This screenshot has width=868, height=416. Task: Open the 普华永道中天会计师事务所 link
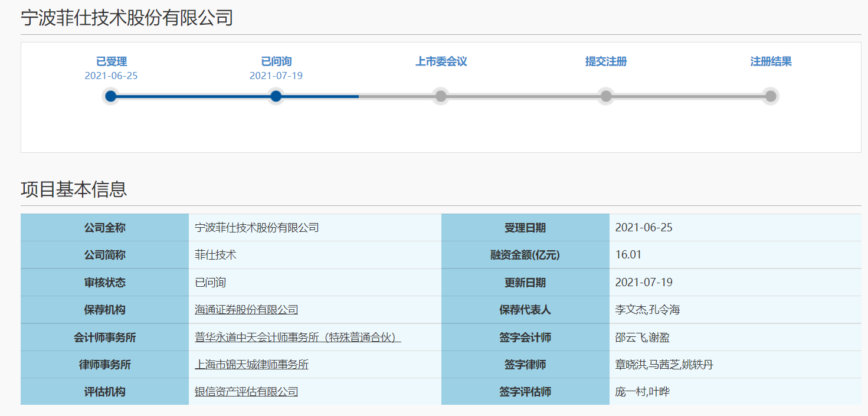click(x=297, y=338)
